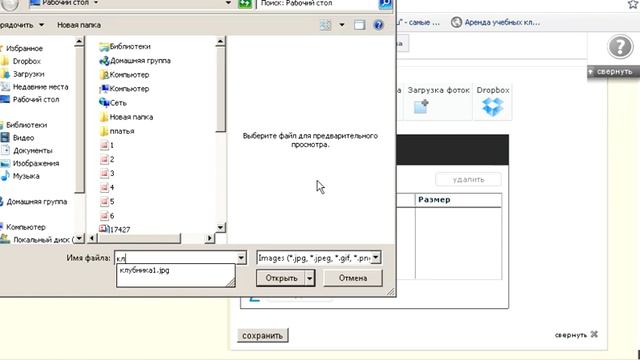Image resolution: width=640 pixels, height=360 pixels.
Task: Click the Отмена button
Action: coord(353,278)
